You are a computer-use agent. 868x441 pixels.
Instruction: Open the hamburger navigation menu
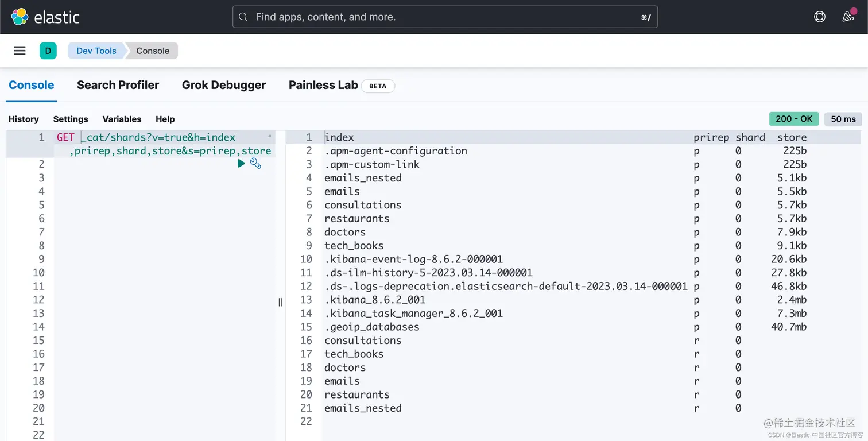click(x=20, y=51)
